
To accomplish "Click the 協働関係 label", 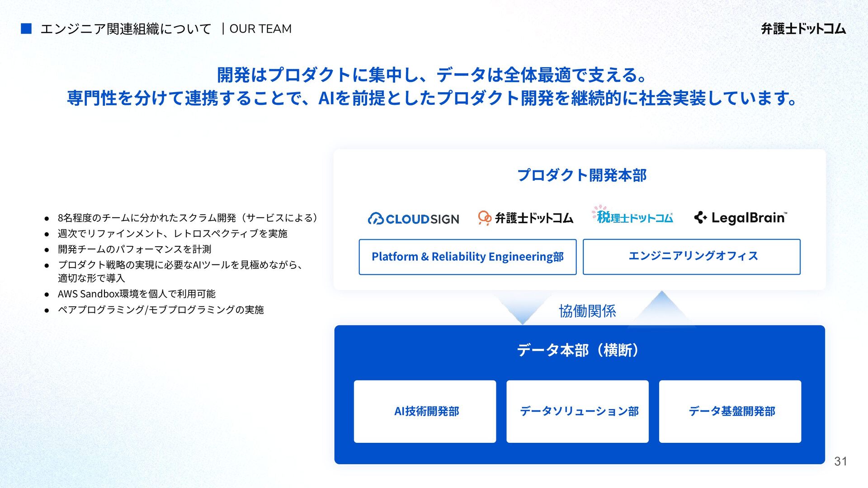I will click(587, 311).
